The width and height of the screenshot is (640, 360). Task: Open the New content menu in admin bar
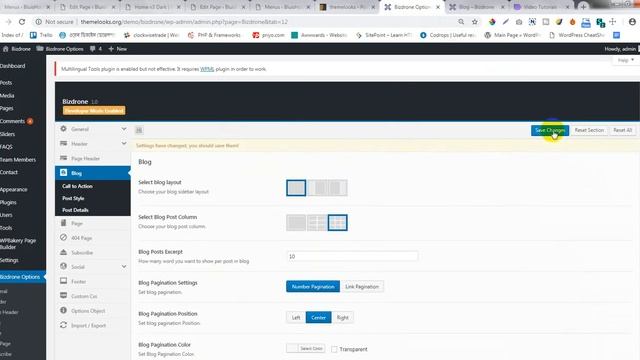pos(118,49)
